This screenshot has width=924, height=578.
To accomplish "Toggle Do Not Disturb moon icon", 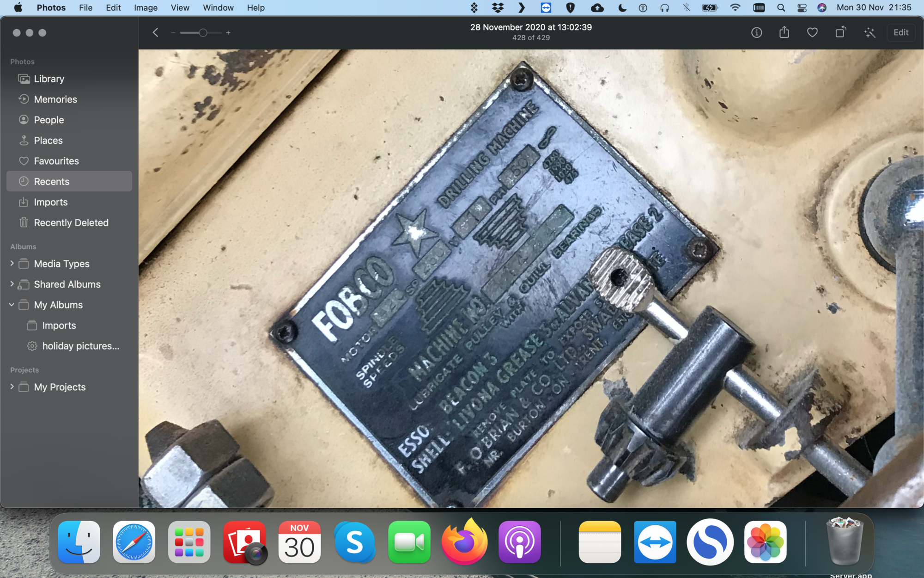I will 622,7.
